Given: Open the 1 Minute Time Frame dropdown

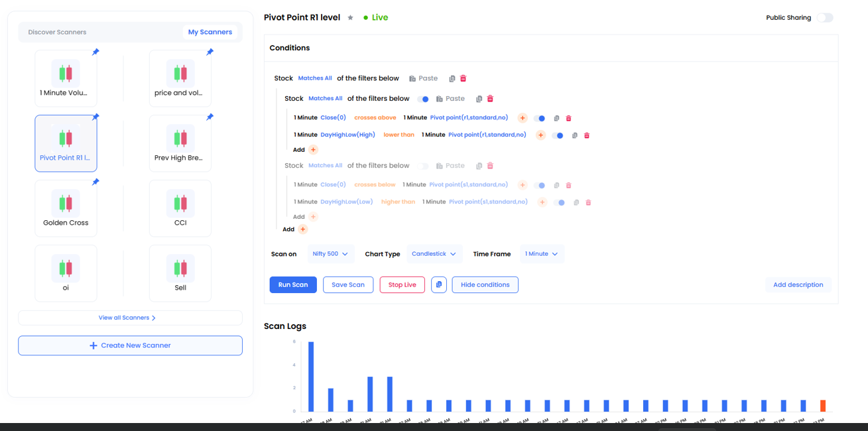Looking at the screenshot, I should point(541,254).
